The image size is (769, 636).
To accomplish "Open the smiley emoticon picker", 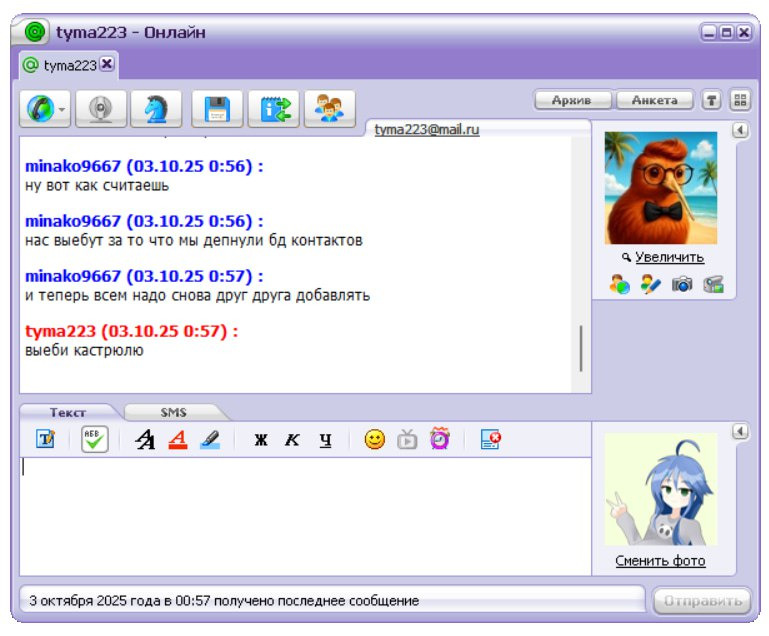I will click(375, 439).
